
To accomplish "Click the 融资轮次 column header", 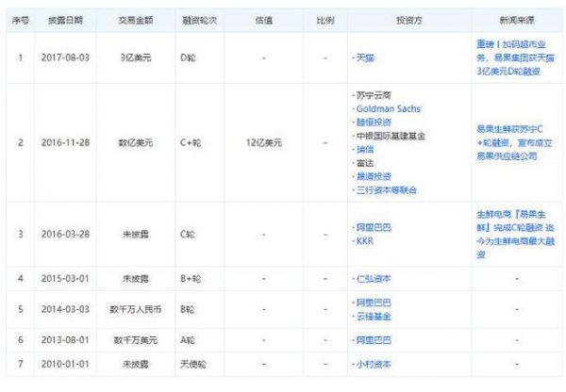I will pos(200,21).
